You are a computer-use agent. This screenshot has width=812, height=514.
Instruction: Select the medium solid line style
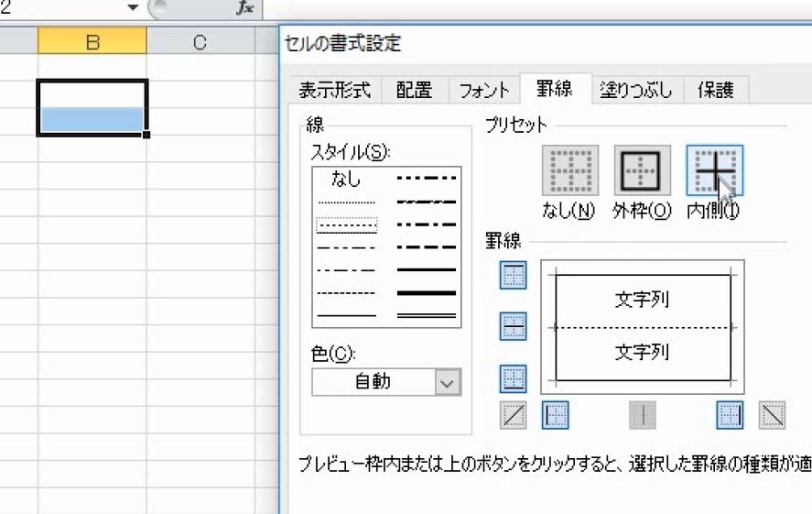[427, 270]
